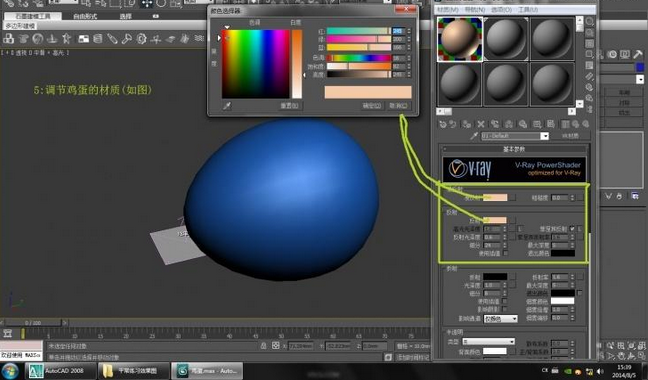The width and height of the screenshot is (648, 380).
Task: Click show background icon beside material slots
Action: (589, 43)
